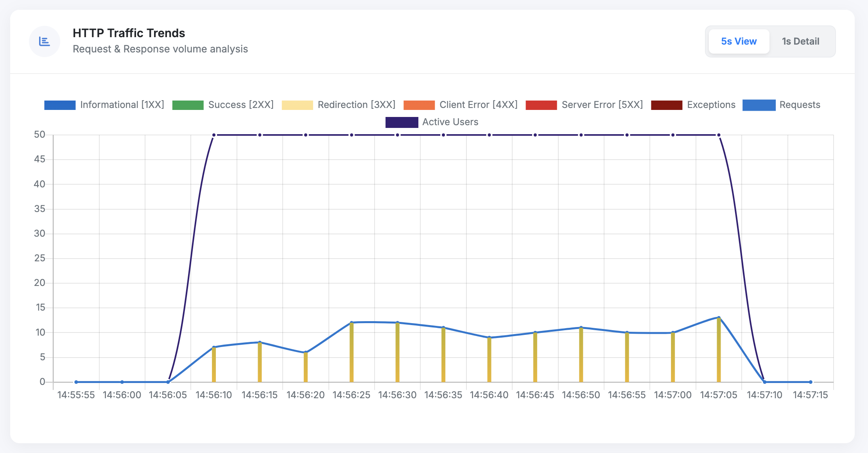Click the y-axis label 25
This screenshot has width=868, height=453.
point(40,258)
